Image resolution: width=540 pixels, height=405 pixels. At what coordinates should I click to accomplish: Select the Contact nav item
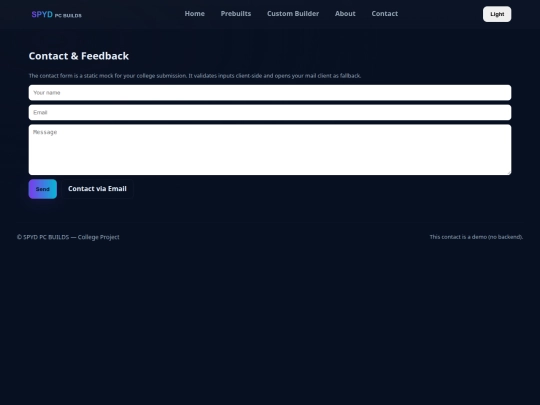(x=385, y=14)
